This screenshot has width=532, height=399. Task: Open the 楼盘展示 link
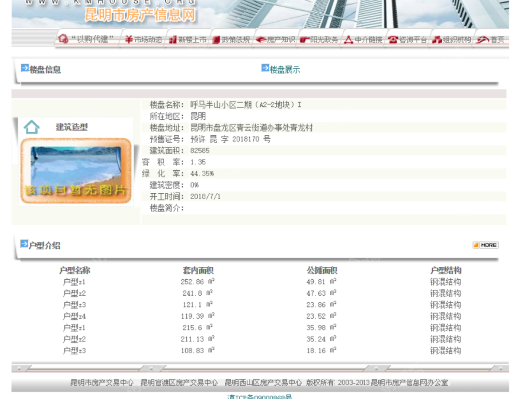click(285, 70)
